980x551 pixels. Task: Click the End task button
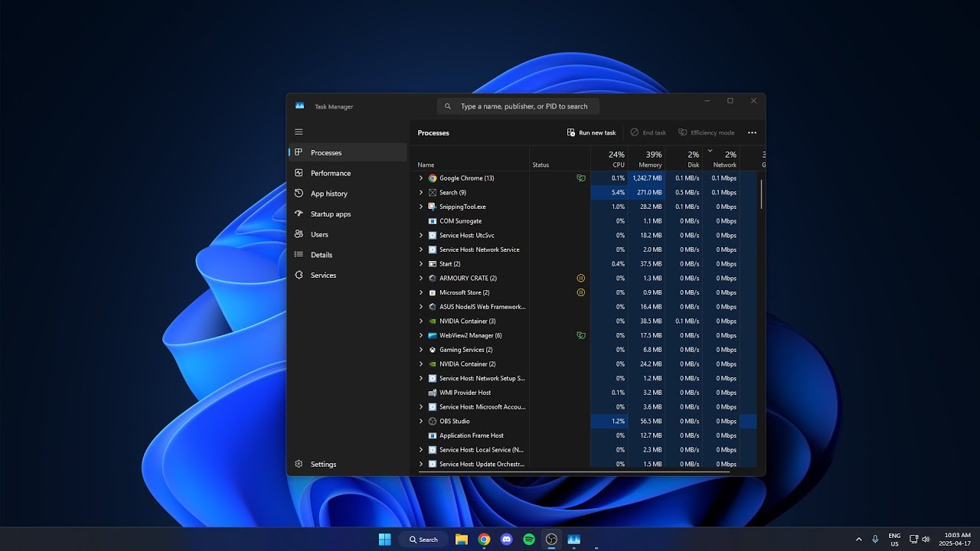[648, 132]
